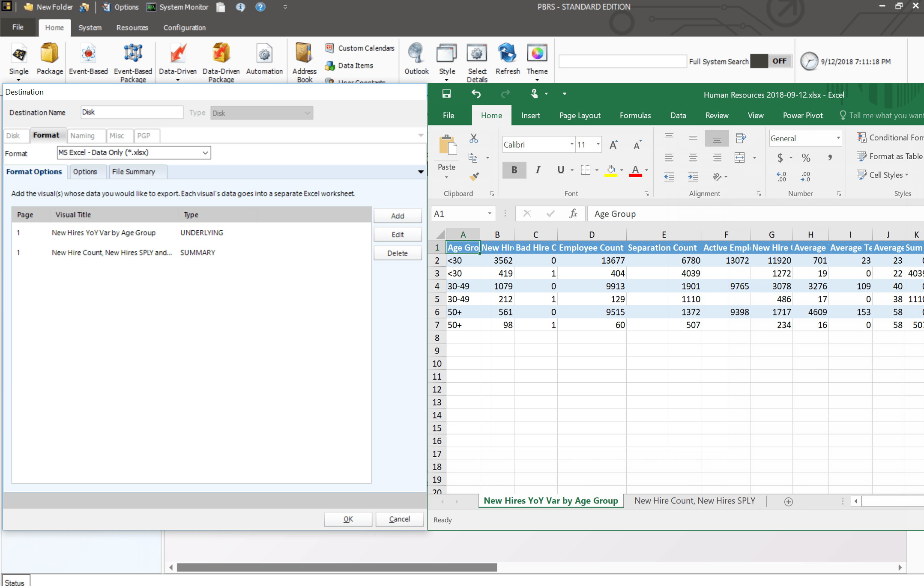This screenshot has height=586, width=924.
Task: Click the Automation gear icon
Action: pyautogui.click(x=264, y=54)
